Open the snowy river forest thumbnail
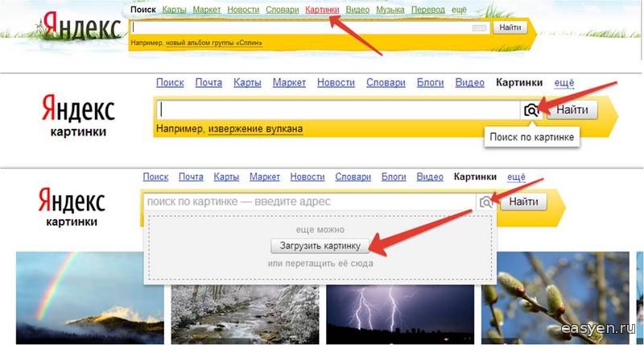The width and height of the screenshot is (644, 345). pyautogui.click(x=245, y=314)
